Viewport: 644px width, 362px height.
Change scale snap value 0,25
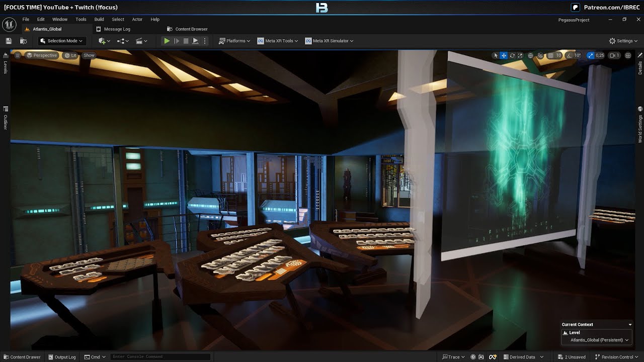(x=600, y=55)
